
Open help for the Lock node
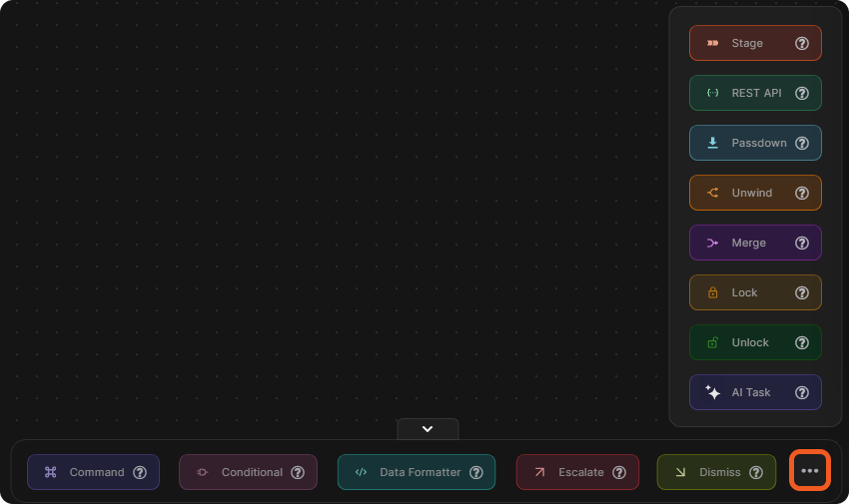(802, 292)
